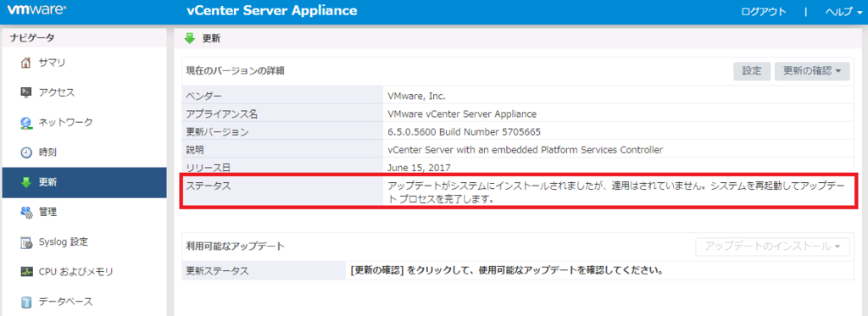Click the 管理 users icon
Image resolution: width=868 pixels, height=316 pixels.
pyautogui.click(x=26, y=212)
